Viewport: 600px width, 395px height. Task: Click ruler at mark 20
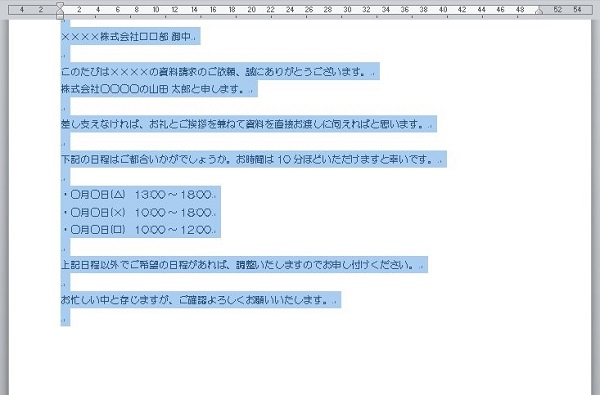(x=251, y=10)
